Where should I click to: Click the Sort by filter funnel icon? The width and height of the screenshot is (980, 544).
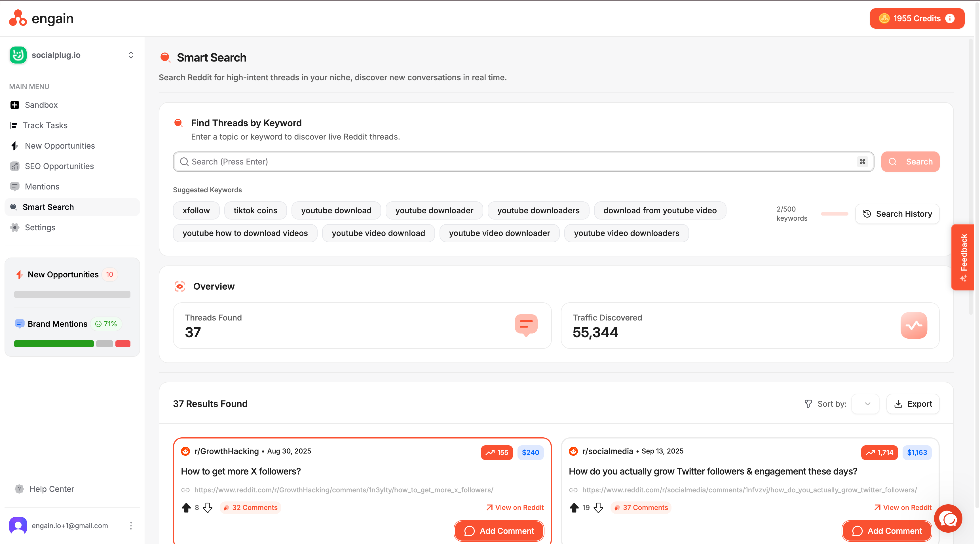tap(808, 404)
